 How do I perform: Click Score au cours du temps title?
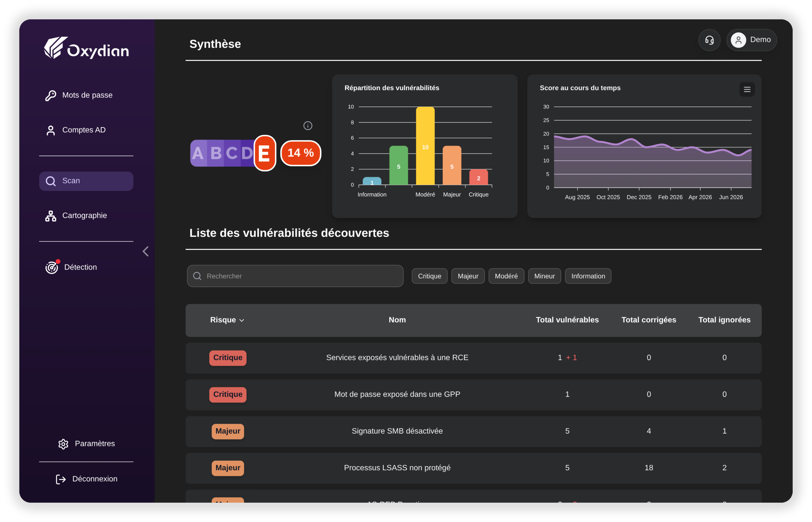point(580,88)
